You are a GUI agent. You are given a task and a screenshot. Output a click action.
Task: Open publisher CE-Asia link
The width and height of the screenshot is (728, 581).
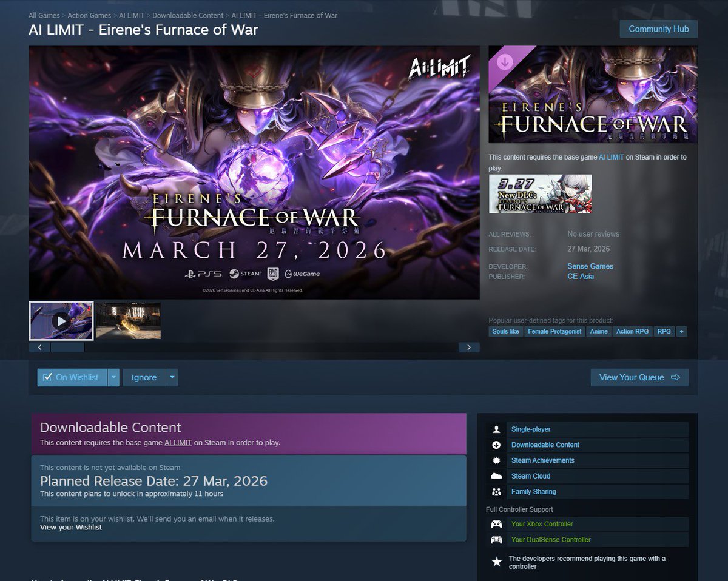pyautogui.click(x=581, y=276)
